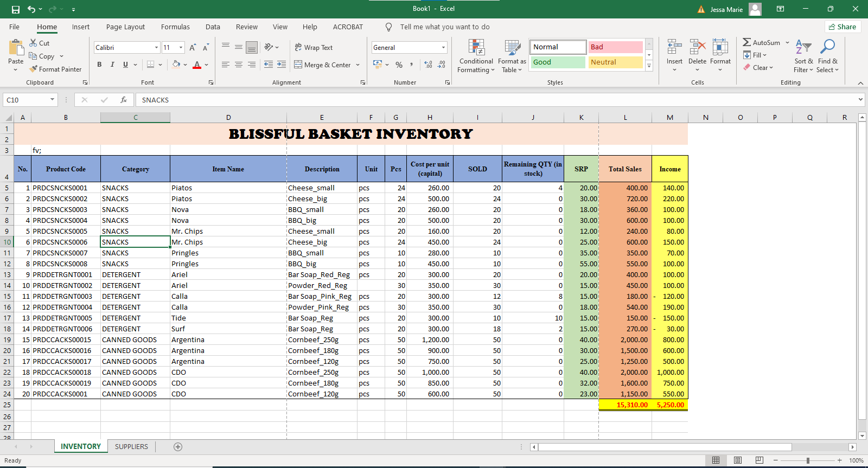The height and width of the screenshot is (468, 868).
Task: Click the Percent Style icon
Action: (399, 65)
